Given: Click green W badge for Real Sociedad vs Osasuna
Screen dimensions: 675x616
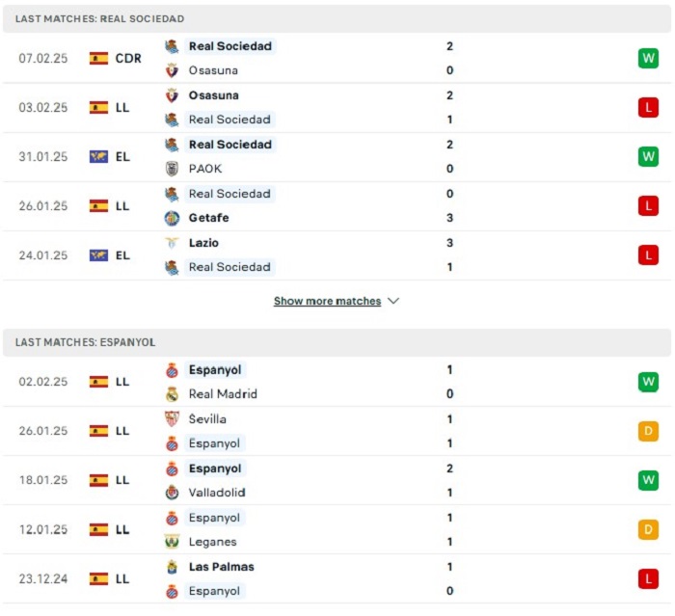Looking at the screenshot, I should pos(648,58).
